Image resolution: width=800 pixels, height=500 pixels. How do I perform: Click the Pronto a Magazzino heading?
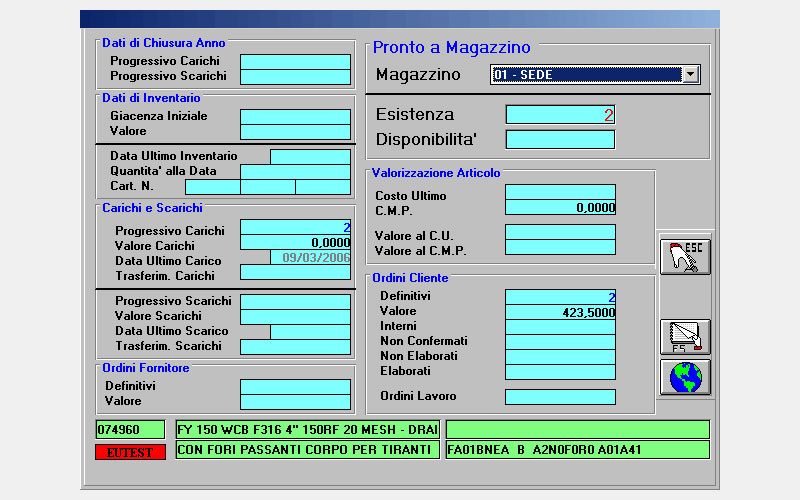pos(452,47)
